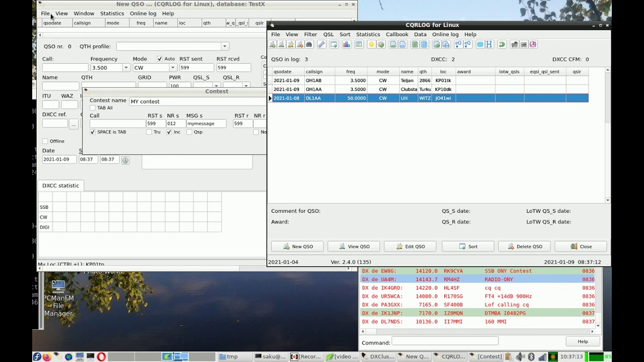
Task: Open the Frequency dropdown list
Action: 126,68
